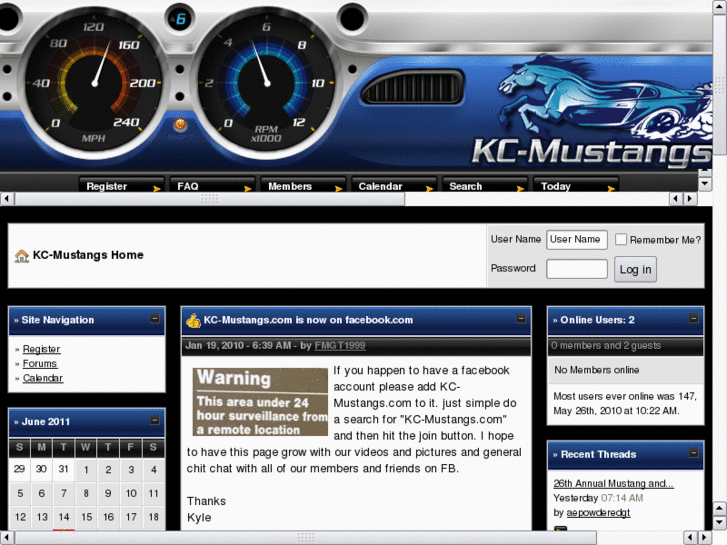Open the FMGT1999 author profile link
Image resolution: width=727 pixels, height=545 pixels.
[x=340, y=346]
